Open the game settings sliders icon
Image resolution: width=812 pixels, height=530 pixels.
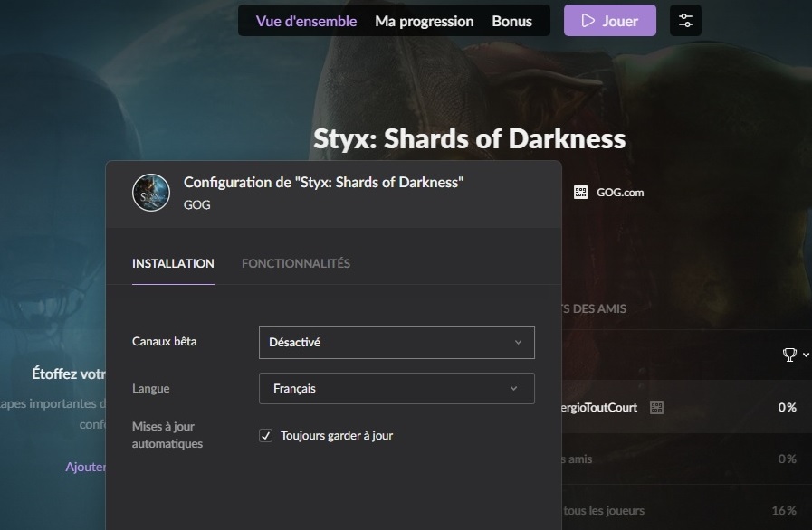pyautogui.click(x=685, y=20)
